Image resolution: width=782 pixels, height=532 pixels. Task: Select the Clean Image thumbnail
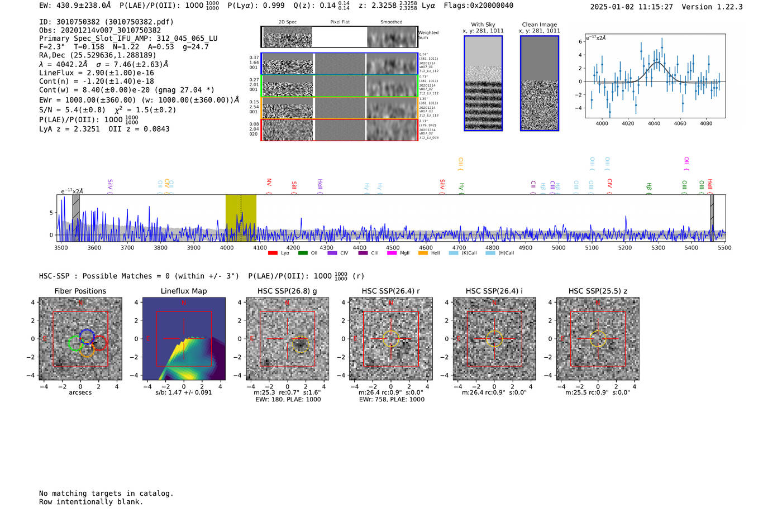point(540,83)
